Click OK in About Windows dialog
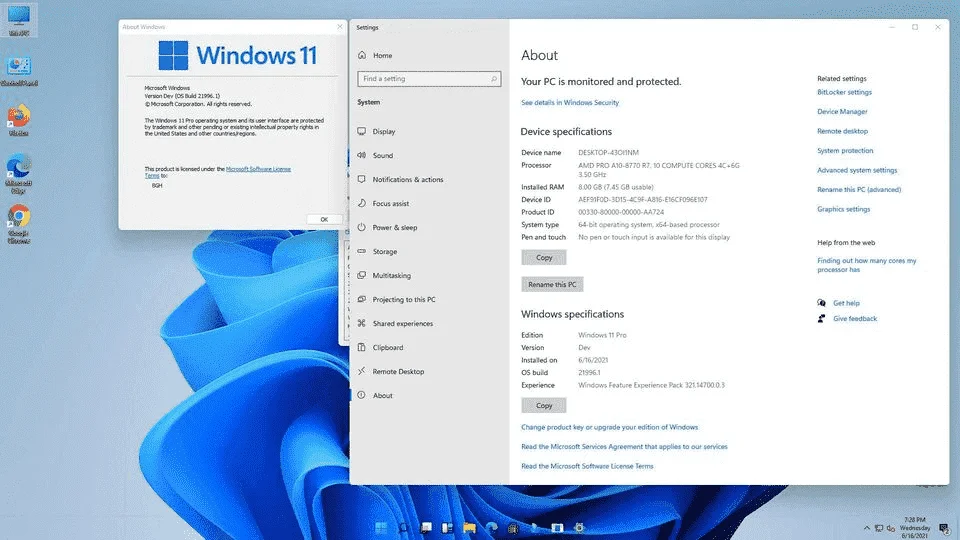Viewport: 960px width, 540px height. (324, 219)
